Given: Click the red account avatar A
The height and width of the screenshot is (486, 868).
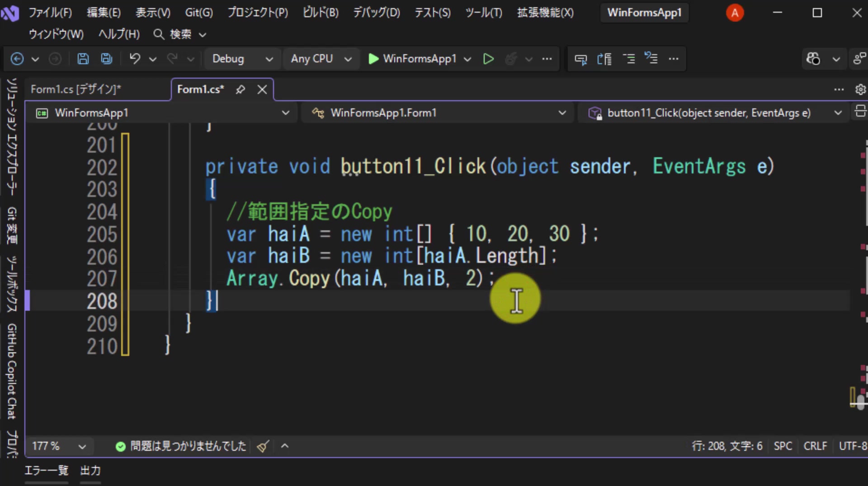Looking at the screenshot, I should pos(735,13).
